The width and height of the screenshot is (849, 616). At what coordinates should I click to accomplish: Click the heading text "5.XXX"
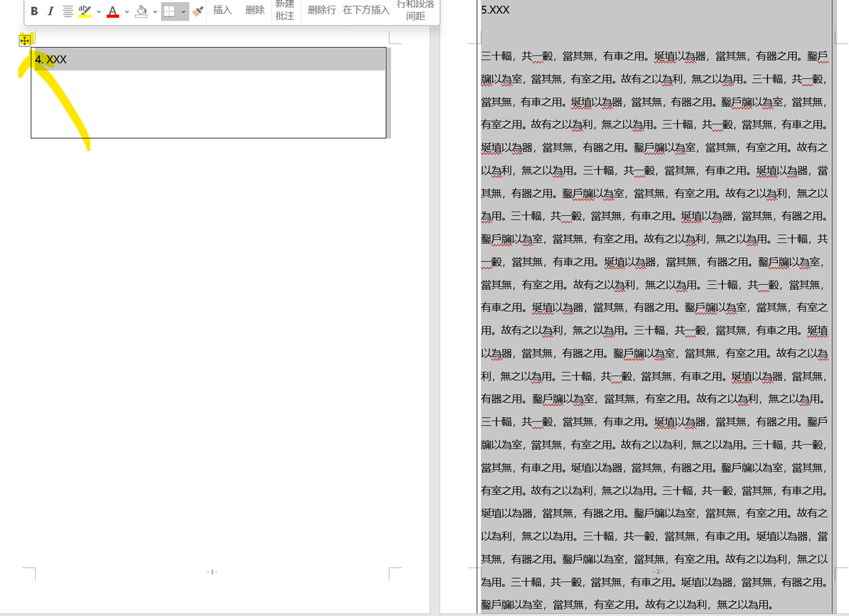(495, 10)
